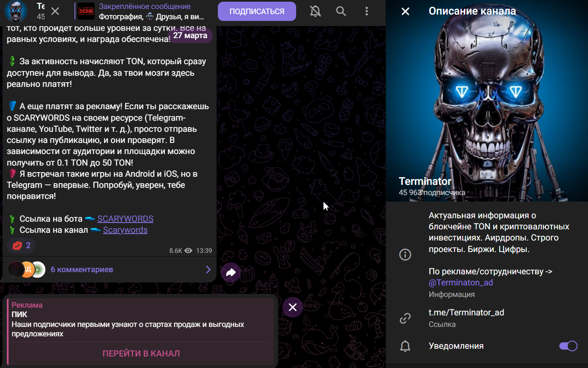This screenshot has width=588, height=368.
Task: Open the three-dot more options menu
Action: pyautogui.click(x=367, y=12)
